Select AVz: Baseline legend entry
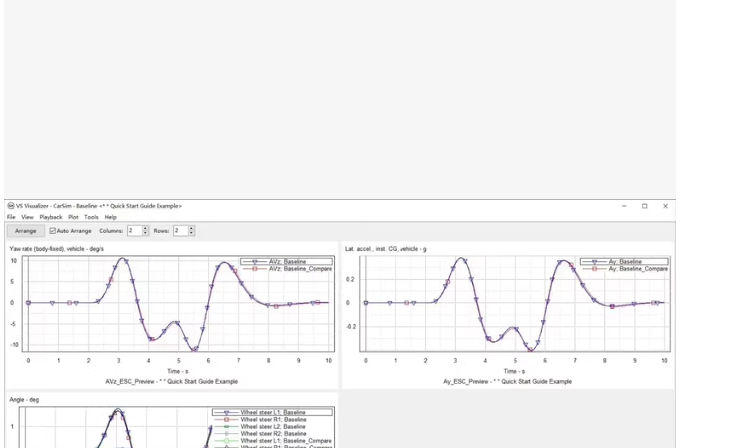 click(287, 262)
